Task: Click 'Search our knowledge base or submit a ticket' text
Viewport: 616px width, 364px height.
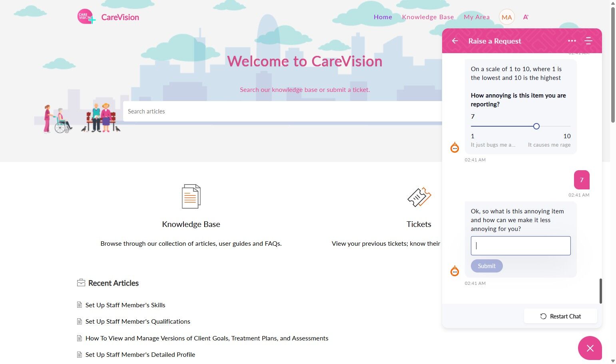Action: 305,90
